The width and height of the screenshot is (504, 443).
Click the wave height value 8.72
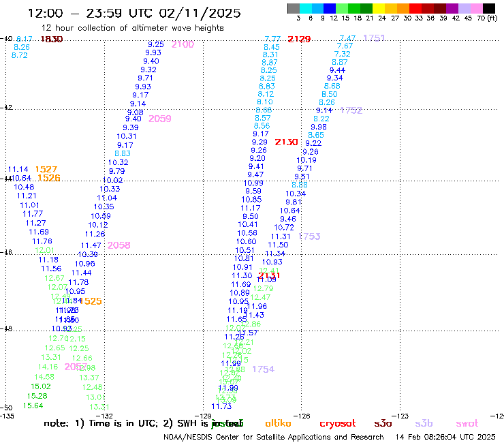point(20,55)
